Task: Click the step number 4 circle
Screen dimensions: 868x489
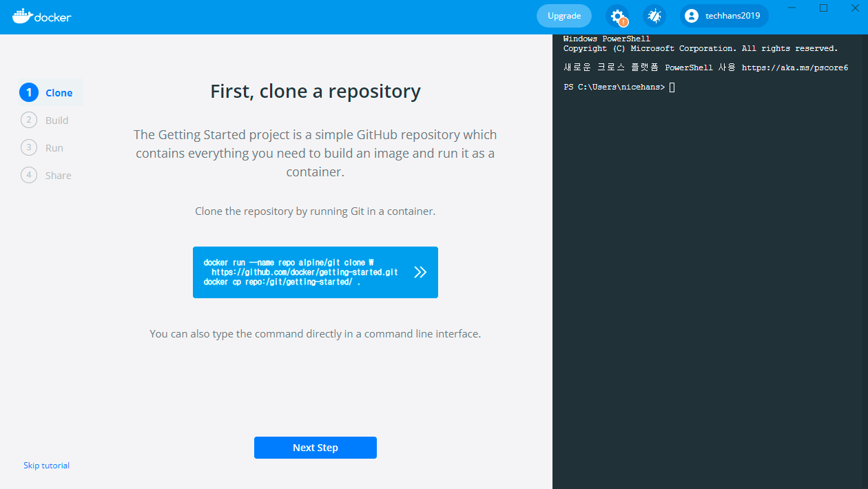Action: [29, 176]
